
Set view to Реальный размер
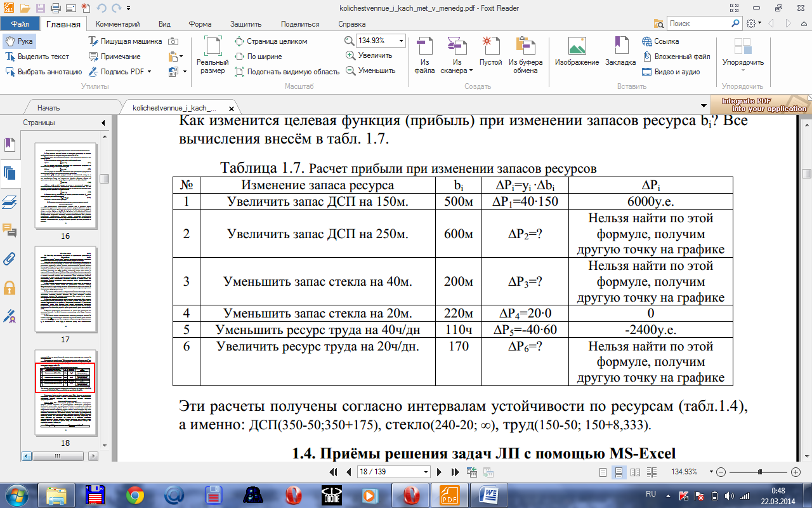point(213,56)
